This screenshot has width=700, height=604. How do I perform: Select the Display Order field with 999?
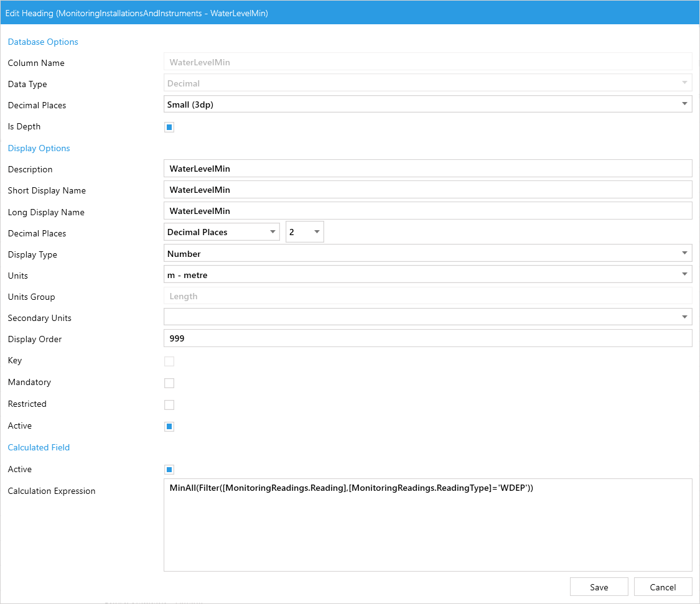pos(427,338)
